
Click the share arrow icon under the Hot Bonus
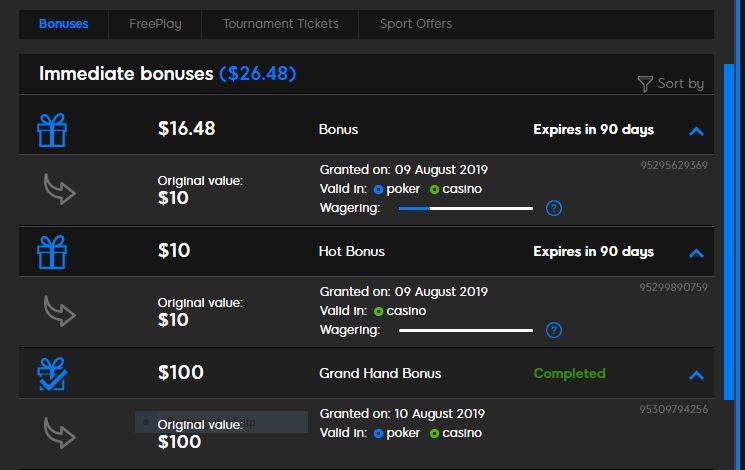(59, 311)
